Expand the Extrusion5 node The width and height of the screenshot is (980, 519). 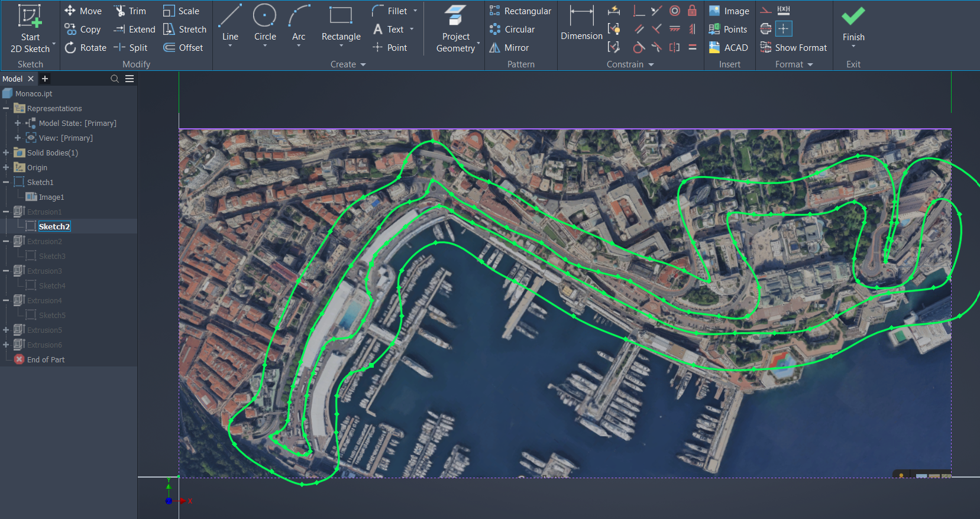coord(6,330)
